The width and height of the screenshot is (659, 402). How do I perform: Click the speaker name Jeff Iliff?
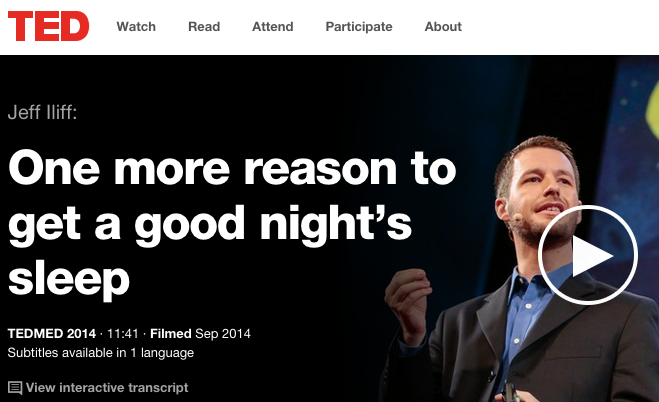coord(42,113)
